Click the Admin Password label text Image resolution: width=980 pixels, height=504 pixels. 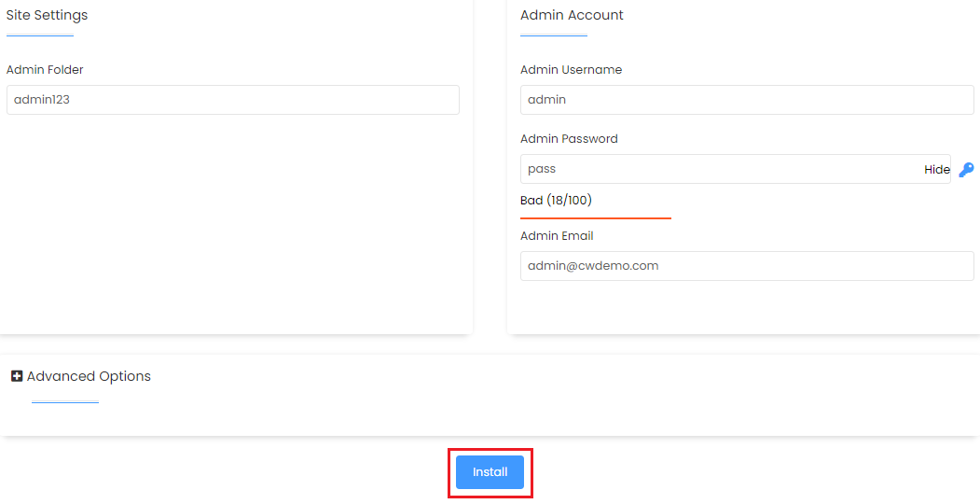point(569,139)
